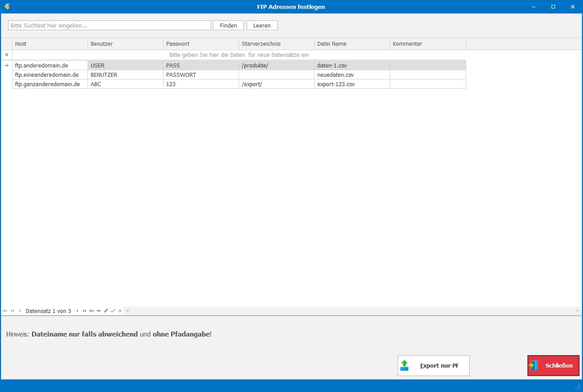The height and width of the screenshot is (392, 583).
Task: Go to previous record arrow
Action: pos(20,311)
